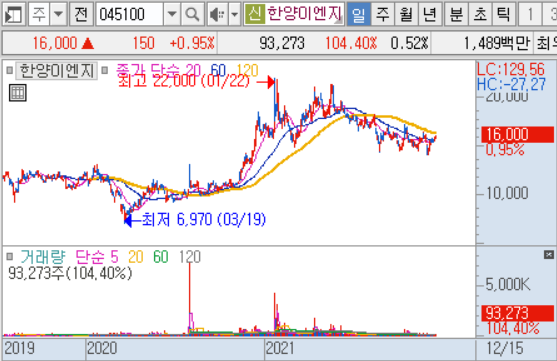This screenshot has width=557, height=361.
Task: Click the 한양이엔지 chart legend label
Action: click(56, 71)
